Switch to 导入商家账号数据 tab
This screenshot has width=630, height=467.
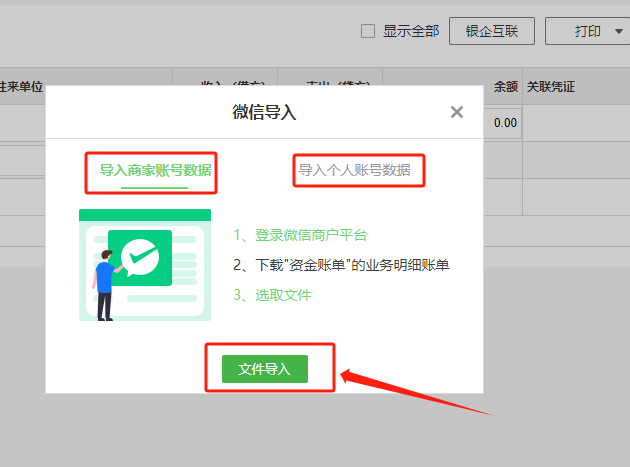pyautogui.click(x=155, y=170)
